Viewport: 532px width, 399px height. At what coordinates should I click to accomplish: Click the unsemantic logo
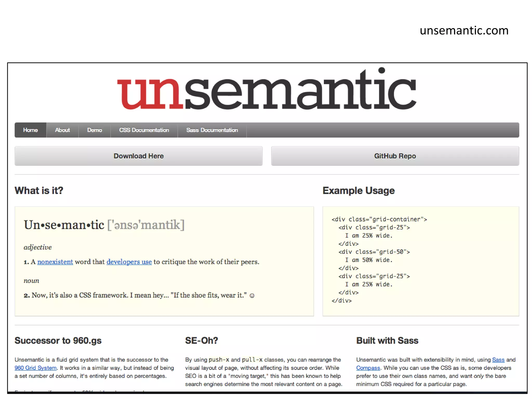click(267, 89)
